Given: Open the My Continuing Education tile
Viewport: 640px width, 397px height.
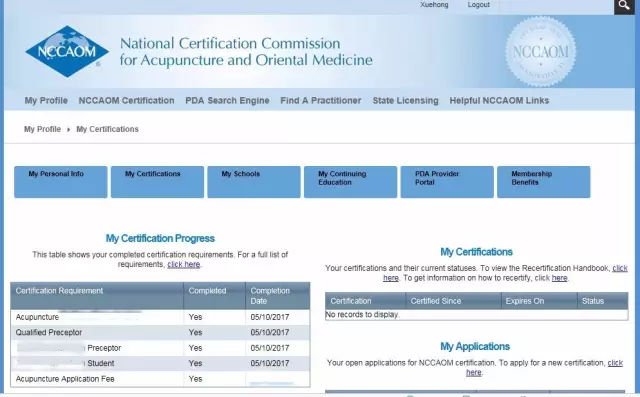Looking at the screenshot, I should tap(351, 182).
